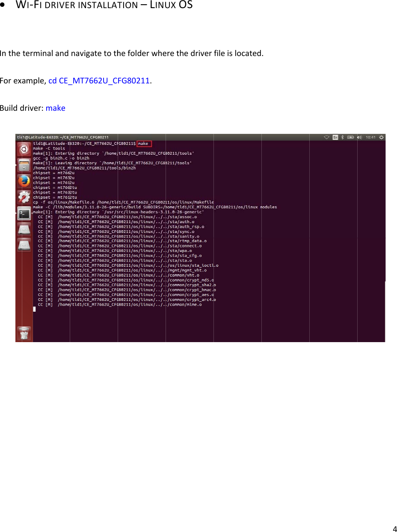This screenshot has height=532, width=397.
Task: Mute audio from the speaker indicator
Action: 359,137
